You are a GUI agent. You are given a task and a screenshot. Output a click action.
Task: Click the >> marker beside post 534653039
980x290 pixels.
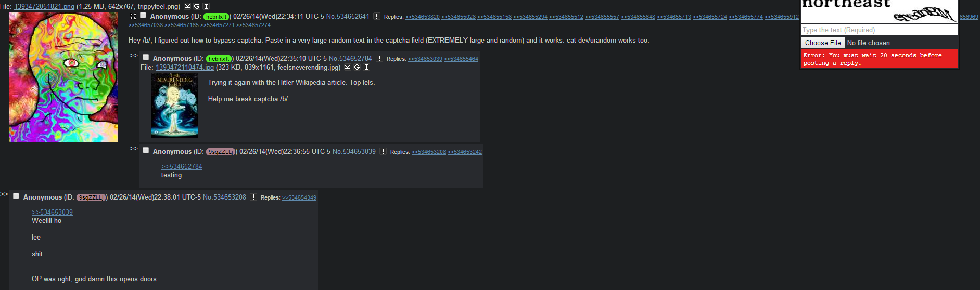click(x=134, y=148)
